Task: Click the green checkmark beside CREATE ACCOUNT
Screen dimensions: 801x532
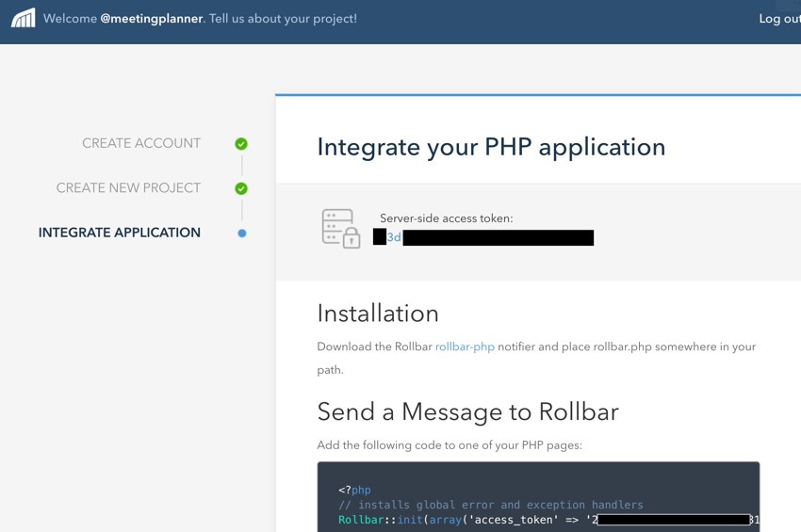Action: point(241,144)
